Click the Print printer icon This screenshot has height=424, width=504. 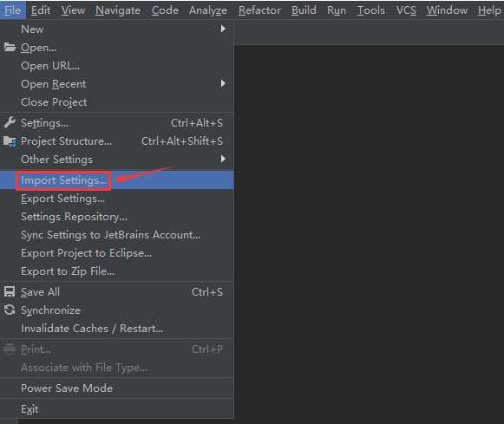(x=10, y=349)
